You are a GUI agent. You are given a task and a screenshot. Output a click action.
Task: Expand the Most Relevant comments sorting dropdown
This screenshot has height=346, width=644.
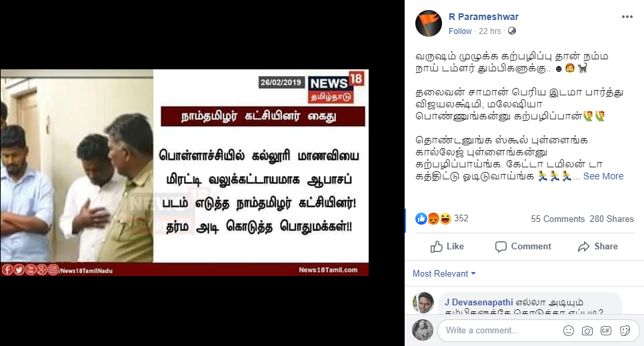444,274
